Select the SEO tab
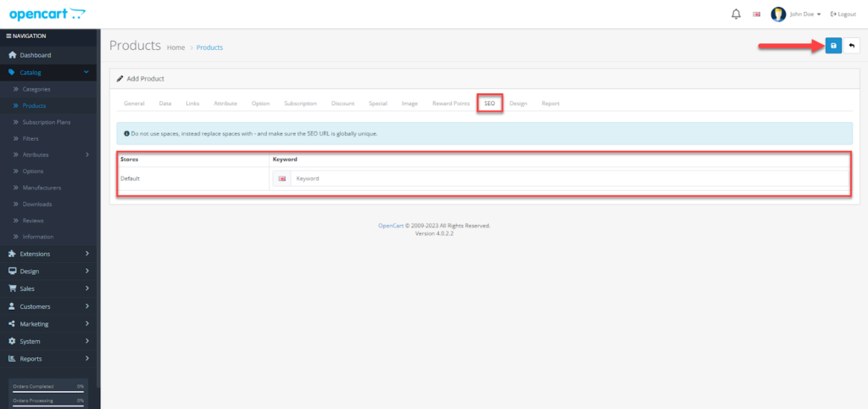Viewport: 868px width, 409px height. (489, 104)
